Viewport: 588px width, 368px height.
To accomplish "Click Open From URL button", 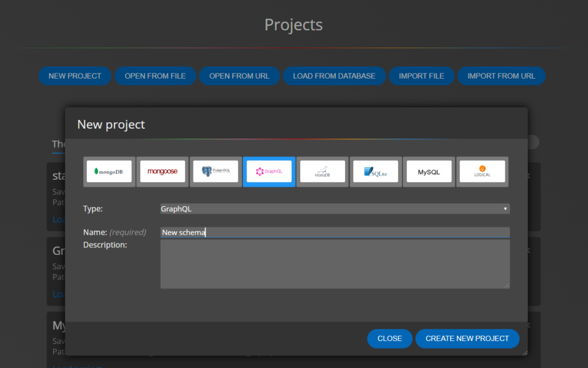I will pos(239,76).
